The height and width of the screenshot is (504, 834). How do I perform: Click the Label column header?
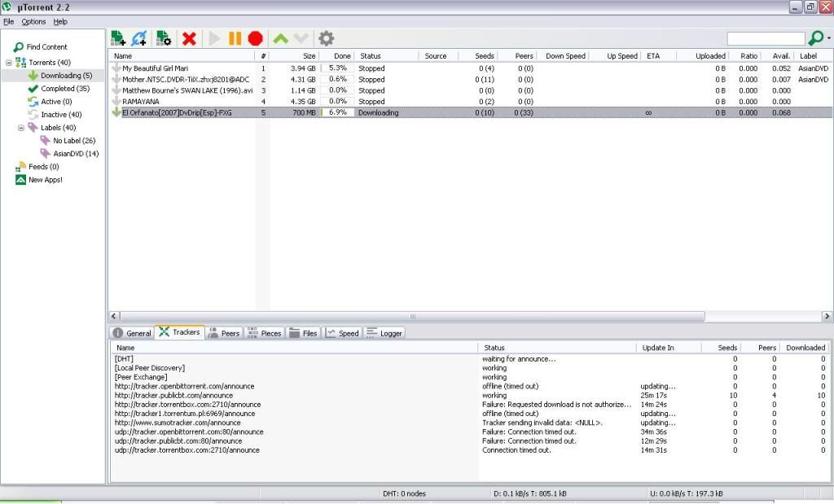(x=814, y=56)
